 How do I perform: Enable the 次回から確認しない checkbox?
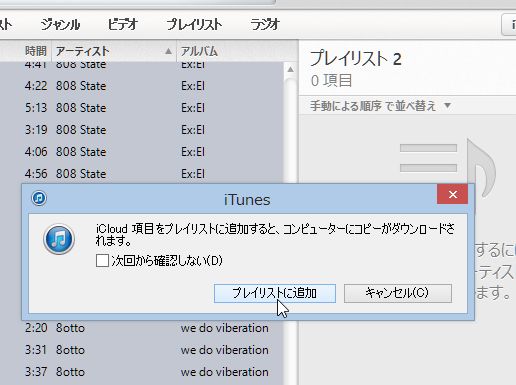pos(102,261)
